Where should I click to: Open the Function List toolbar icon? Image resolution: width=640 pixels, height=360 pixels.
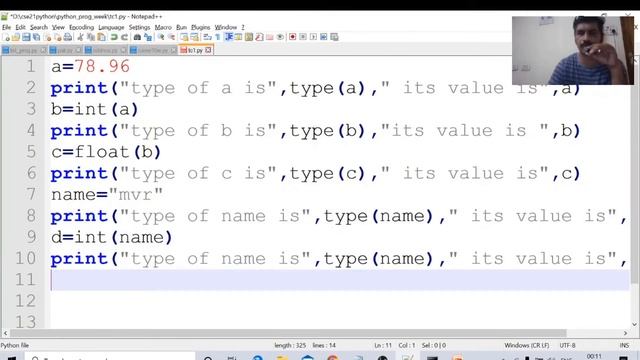pos(259,37)
